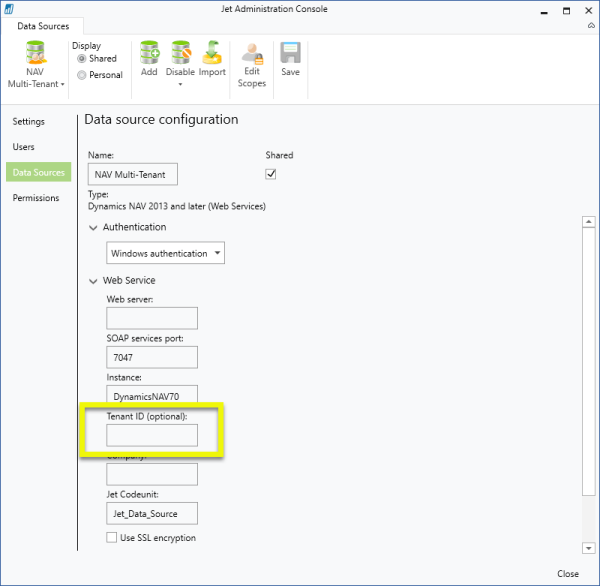Click the Jet app icon in title bar
This screenshot has height=586, width=600.
click(x=9, y=10)
